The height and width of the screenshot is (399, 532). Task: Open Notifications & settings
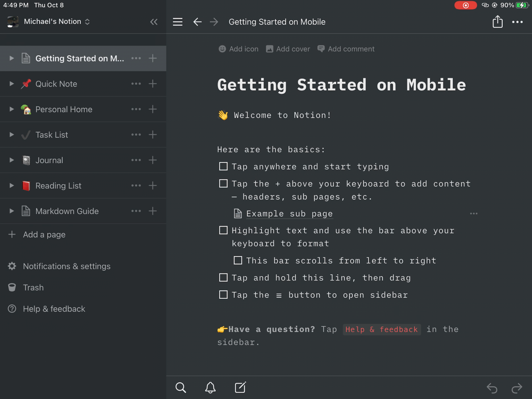coord(59,266)
